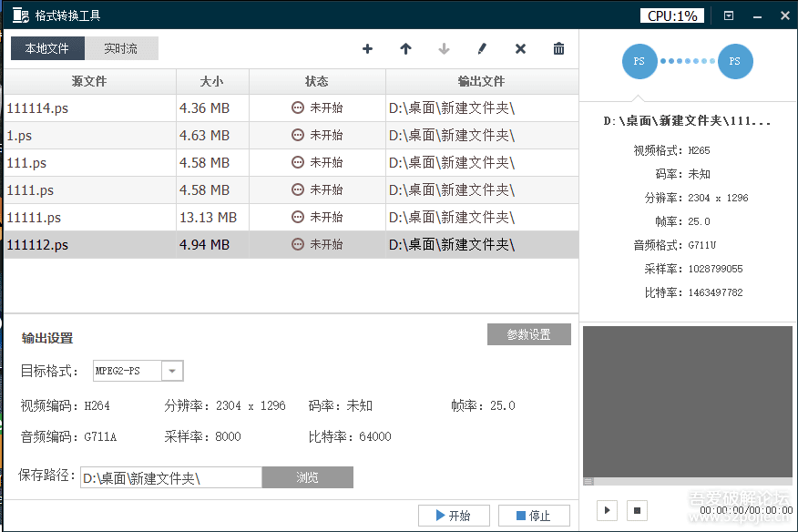
Task: Click the remove file X icon
Action: 520,49
